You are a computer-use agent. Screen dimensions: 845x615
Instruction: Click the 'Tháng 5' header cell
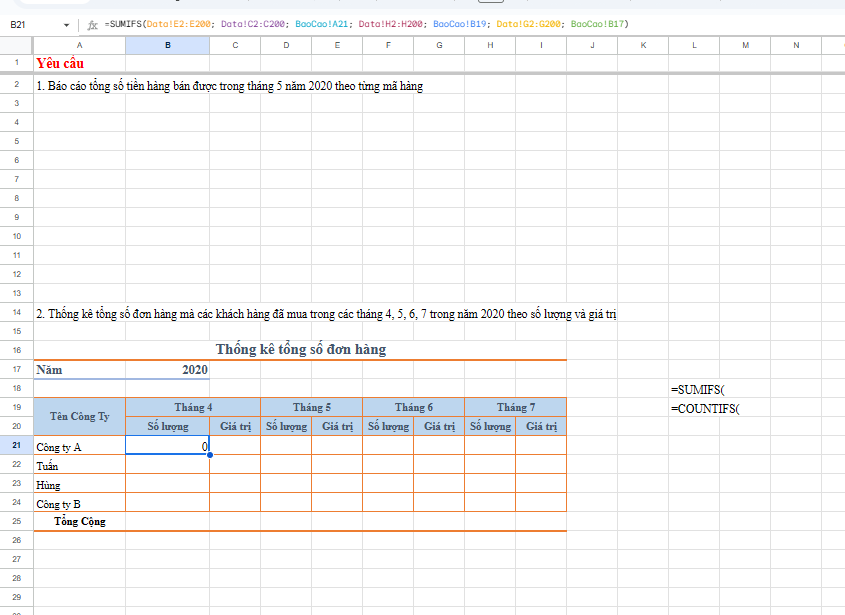pos(311,407)
